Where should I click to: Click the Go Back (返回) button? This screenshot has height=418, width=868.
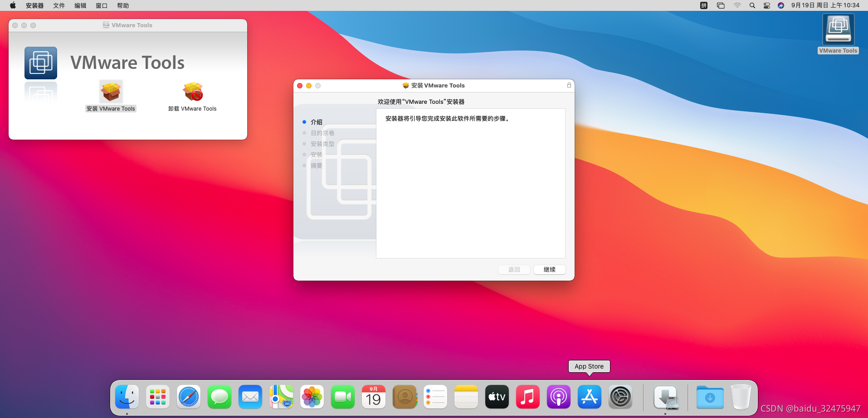[x=514, y=270]
